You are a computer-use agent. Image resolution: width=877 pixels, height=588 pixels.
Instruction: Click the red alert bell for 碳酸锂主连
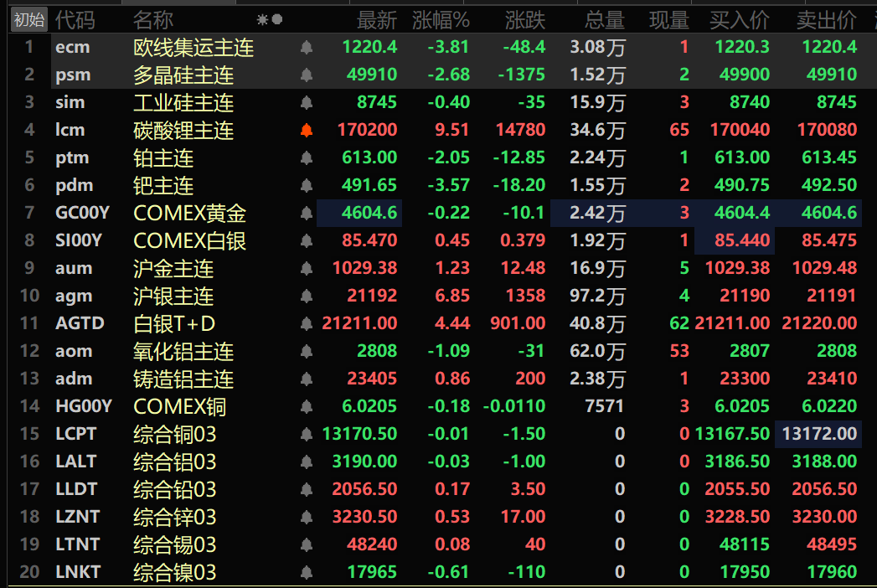click(307, 131)
